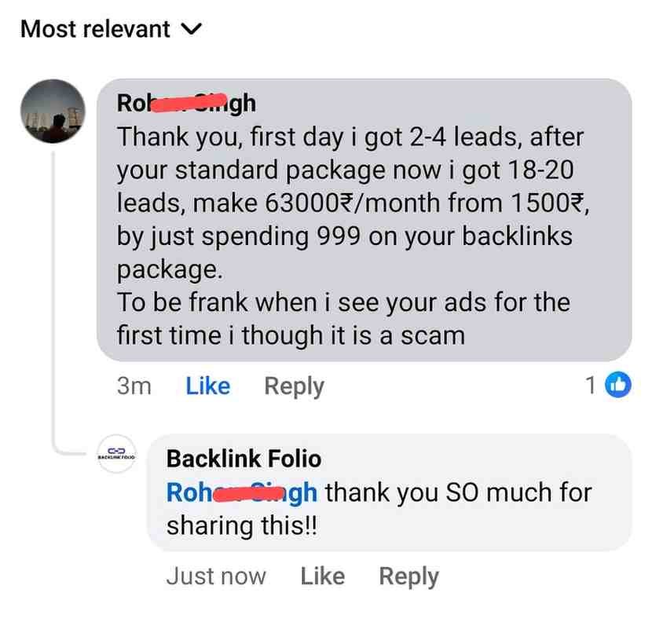
Task: Open the blue thumbs-up reaction icon
Action: click(620, 385)
